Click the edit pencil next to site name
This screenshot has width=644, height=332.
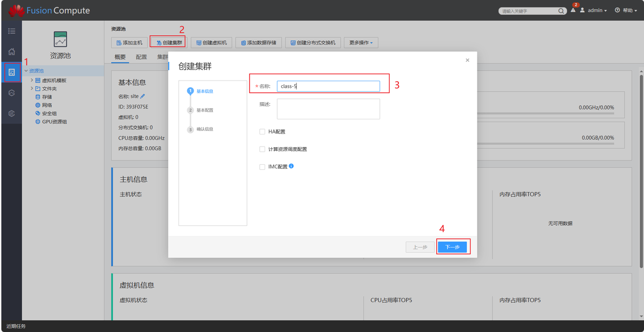point(143,96)
